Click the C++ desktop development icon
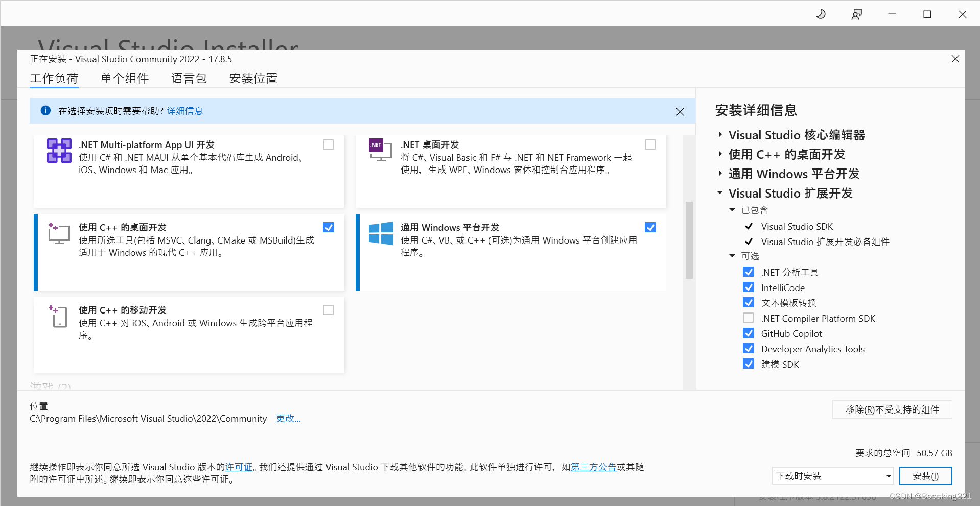Image resolution: width=980 pixels, height=506 pixels. click(x=59, y=233)
